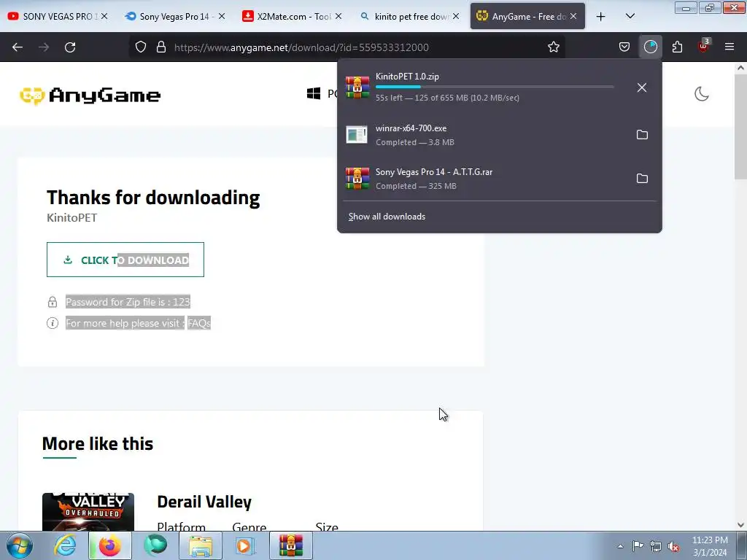Close the kinito pet search tab

pos(455,16)
